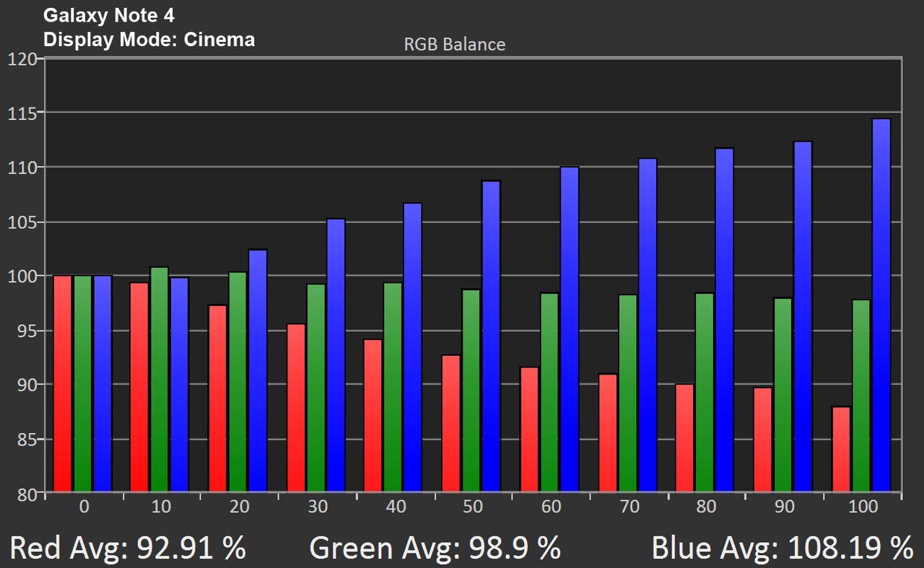924x568 pixels.
Task: Select the red bar at 70
Action: pos(608,433)
